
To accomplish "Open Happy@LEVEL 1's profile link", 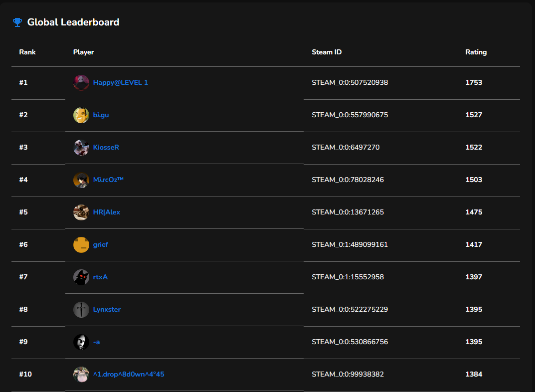I will pos(120,82).
